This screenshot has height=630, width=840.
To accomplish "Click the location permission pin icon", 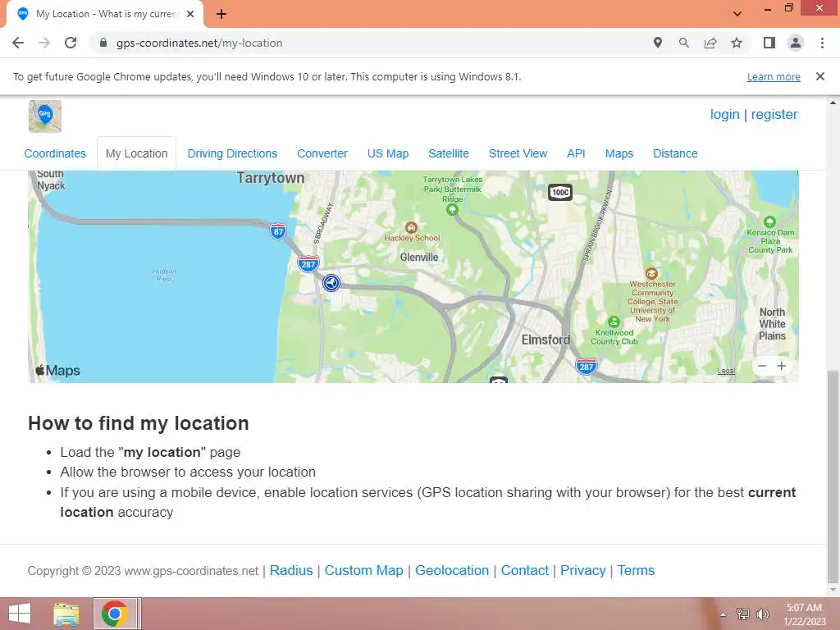I will coord(658,43).
